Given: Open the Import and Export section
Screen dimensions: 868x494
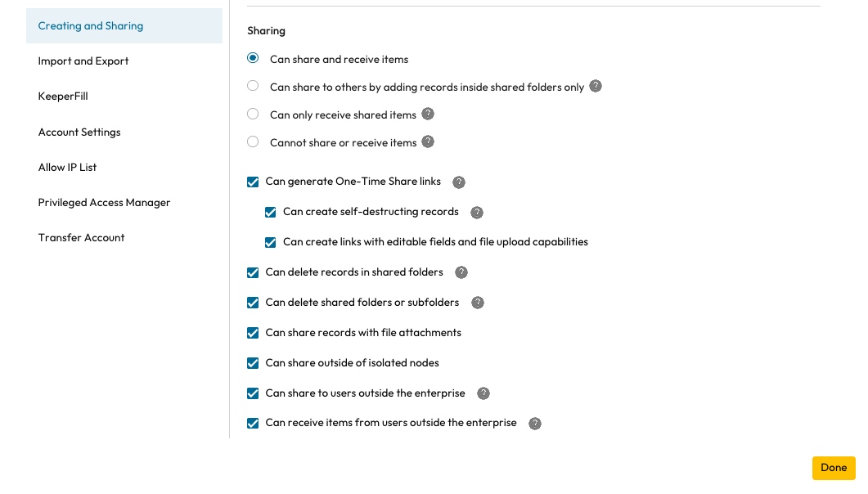Looking at the screenshot, I should (x=83, y=61).
